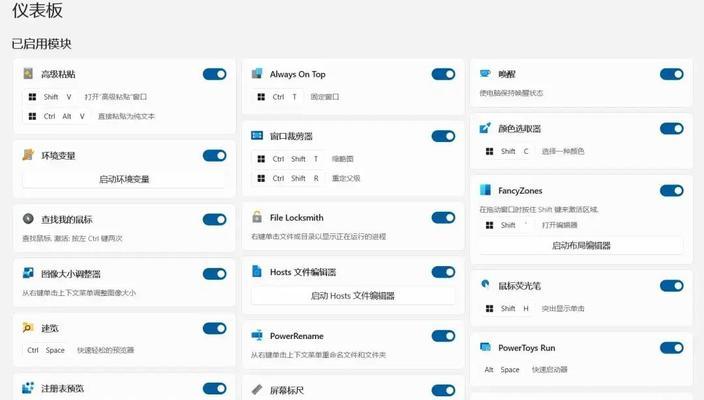
Task: Disable the 速览 toggle
Action: (215, 328)
